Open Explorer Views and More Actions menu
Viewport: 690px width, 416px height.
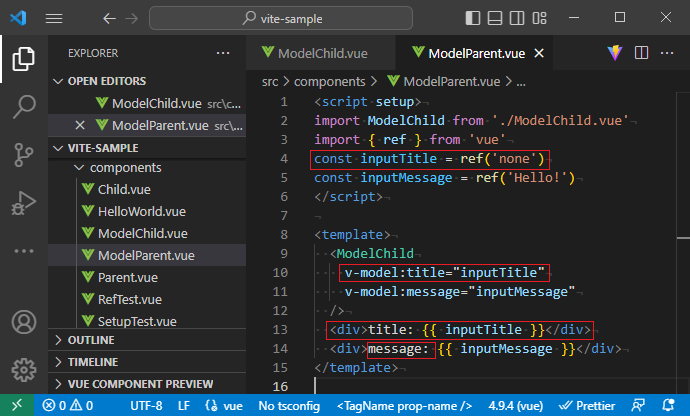point(223,53)
